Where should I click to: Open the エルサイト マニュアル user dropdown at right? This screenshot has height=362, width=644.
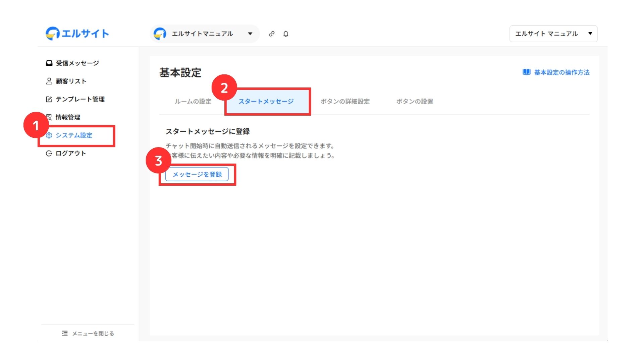click(553, 34)
